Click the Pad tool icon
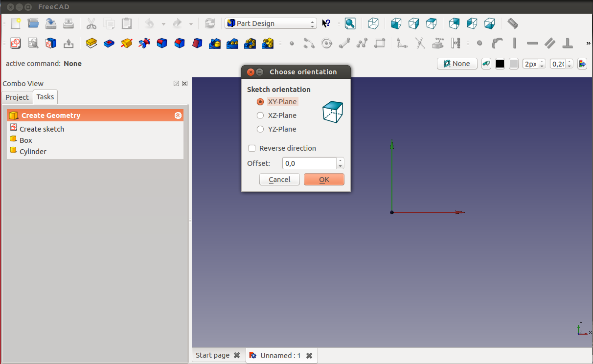The width and height of the screenshot is (593, 364). pyautogui.click(x=91, y=44)
